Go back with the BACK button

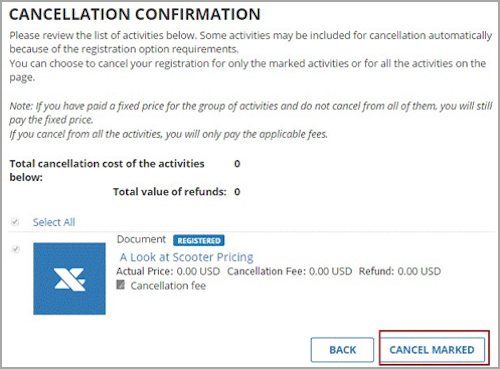[x=342, y=350]
